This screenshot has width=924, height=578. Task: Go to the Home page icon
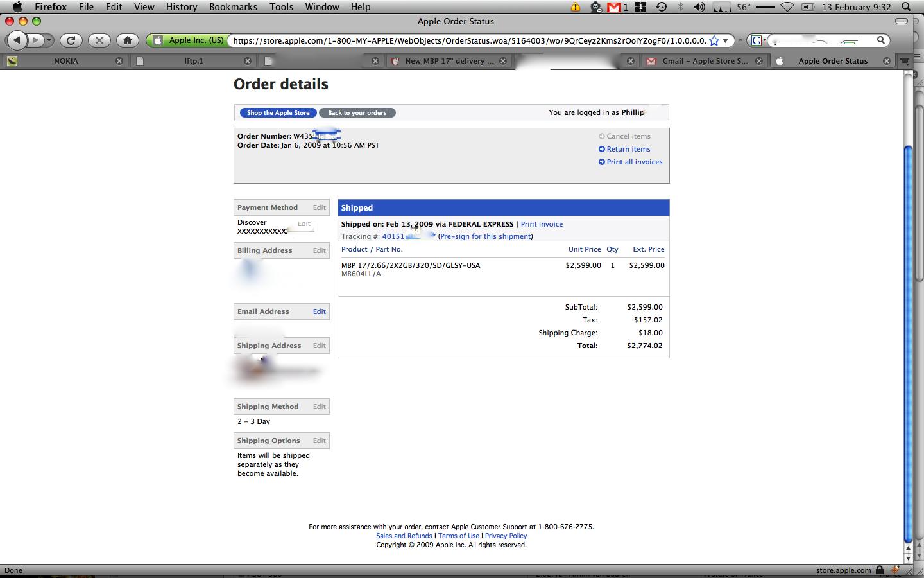(x=128, y=40)
